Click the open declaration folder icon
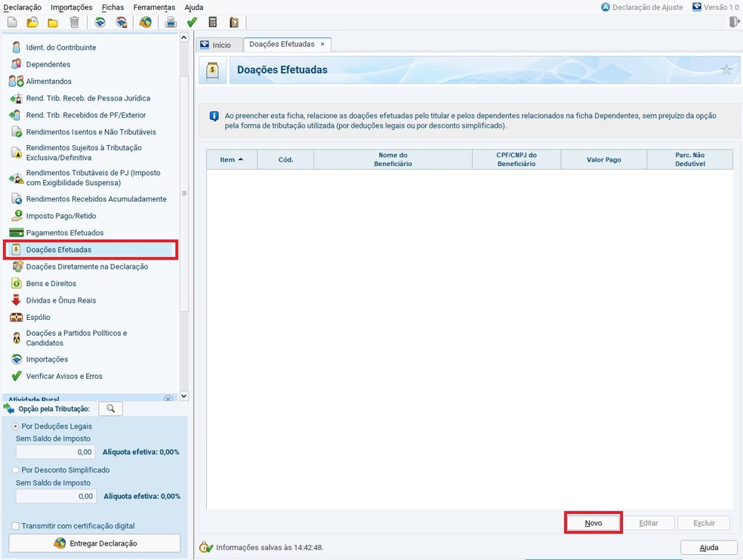This screenshot has width=743, height=560. 32,23
